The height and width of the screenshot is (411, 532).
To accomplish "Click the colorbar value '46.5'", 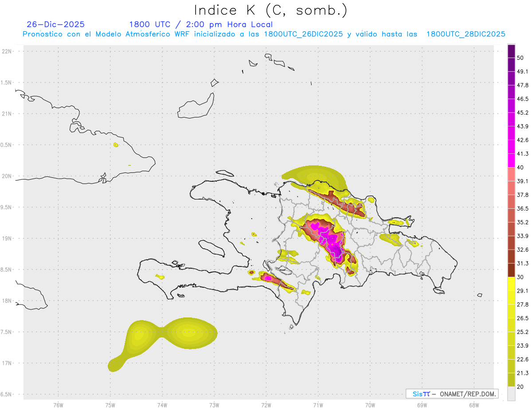I will tap(523, 99).
